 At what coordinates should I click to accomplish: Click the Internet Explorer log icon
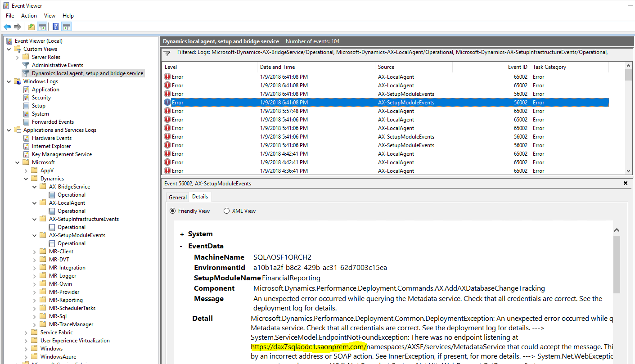[26, 146]
